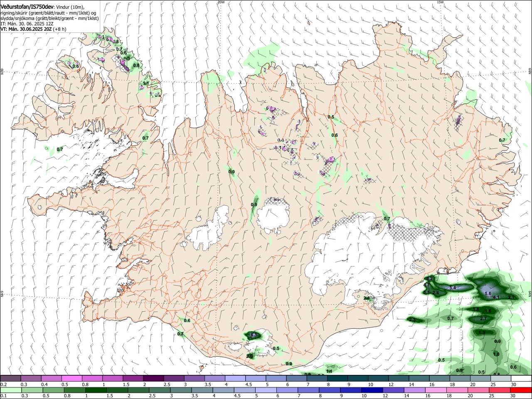Pick the white 30 swatch ending the top legend row
The height and width of the screenshot is (399, 532).
tap(522, 378)
